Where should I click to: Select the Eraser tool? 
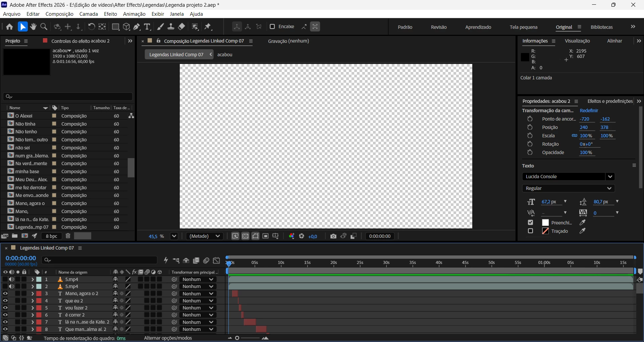[182, 27]
